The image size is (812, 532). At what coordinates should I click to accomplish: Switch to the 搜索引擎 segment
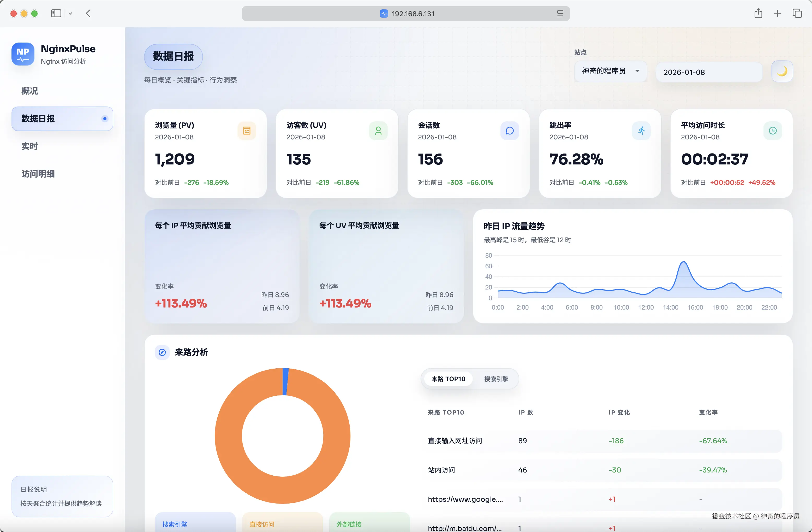pos(496,379)
